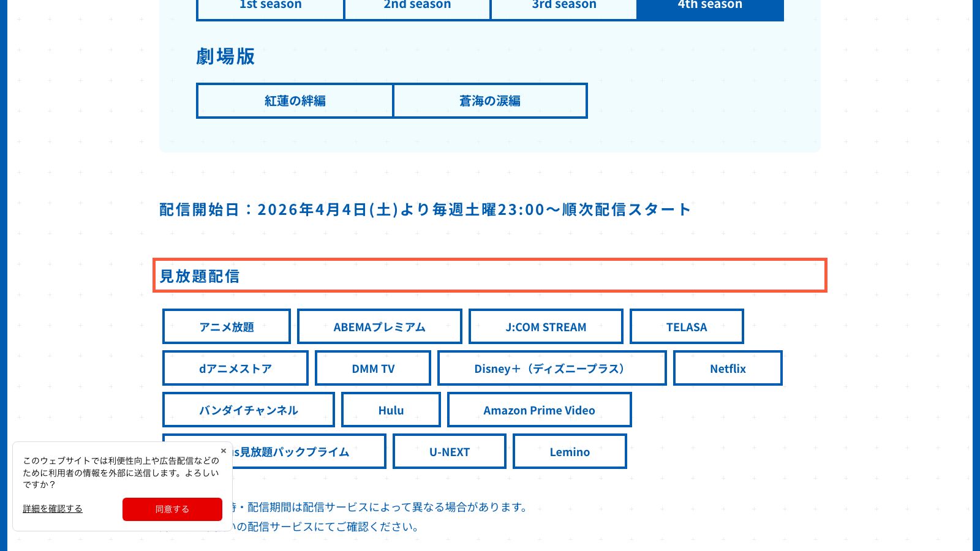Visit U-NEXT streaming service
The width and height of the screenshot is (980, 551).
pos(450,451)
